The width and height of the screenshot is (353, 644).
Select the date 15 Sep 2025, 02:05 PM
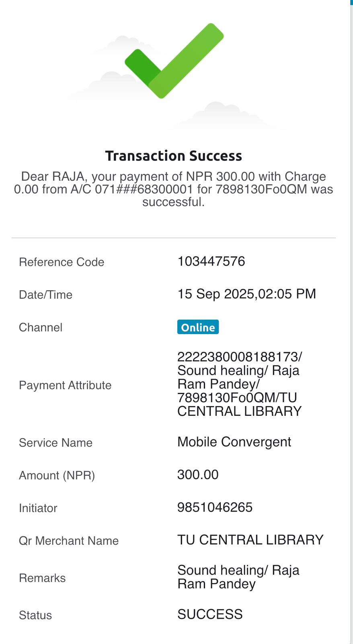point(246,294)
